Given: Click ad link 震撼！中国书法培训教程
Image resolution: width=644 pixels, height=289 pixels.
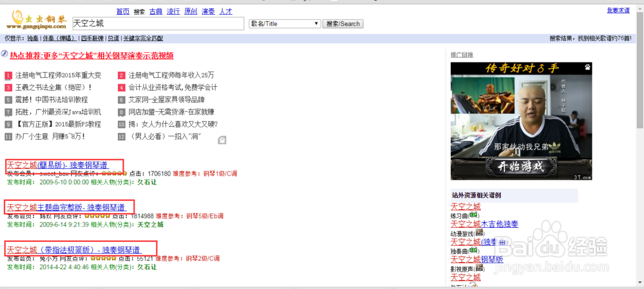Looking at the screenshot, I should point(52,100).
